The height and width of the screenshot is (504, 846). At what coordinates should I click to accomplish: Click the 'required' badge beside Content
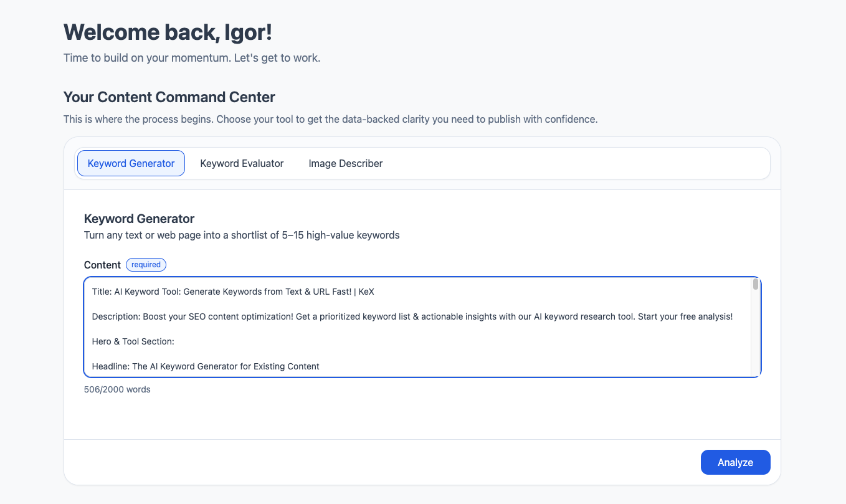coord(146,265)
